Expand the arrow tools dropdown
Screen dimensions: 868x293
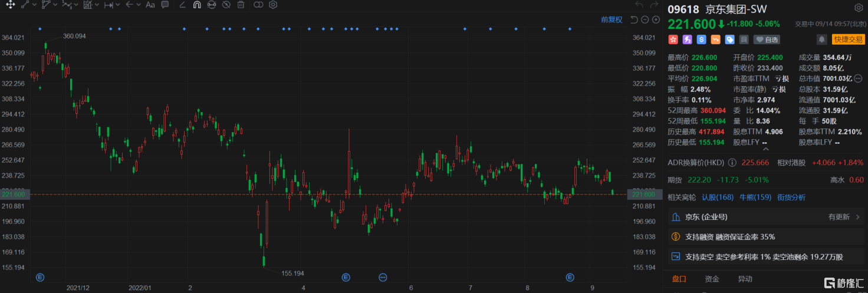[138, 5]
